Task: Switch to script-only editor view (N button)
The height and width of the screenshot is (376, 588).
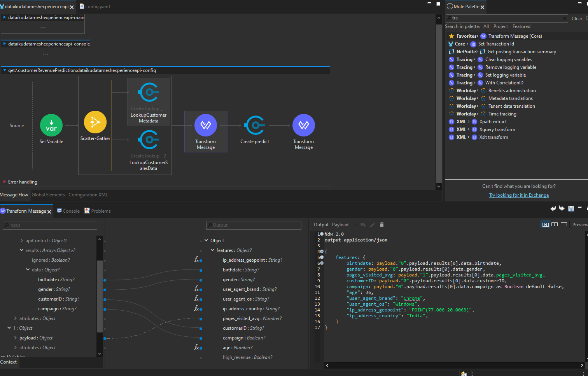Action: 545,224
